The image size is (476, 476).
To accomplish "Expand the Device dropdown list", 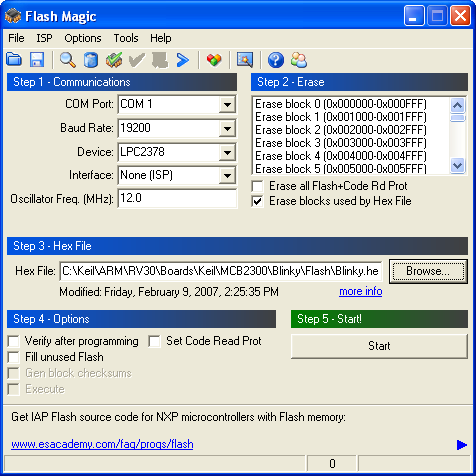I will tap(227, 152).
